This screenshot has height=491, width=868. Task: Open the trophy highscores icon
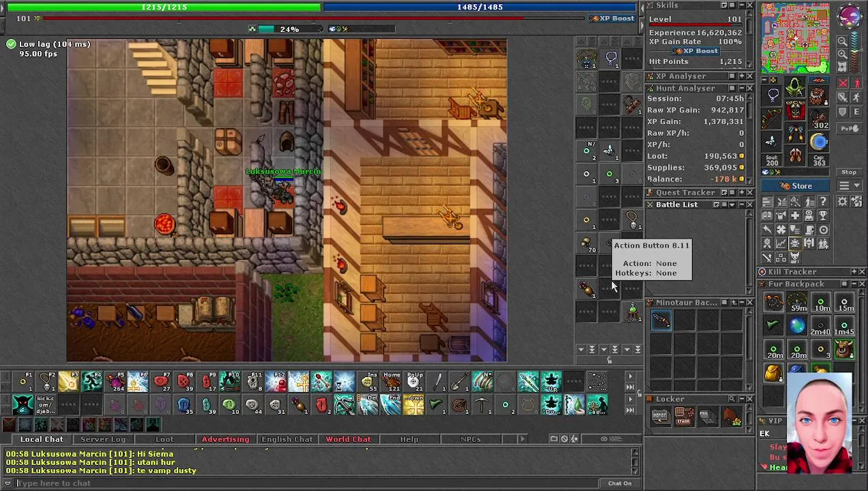(x=823, y=215)
